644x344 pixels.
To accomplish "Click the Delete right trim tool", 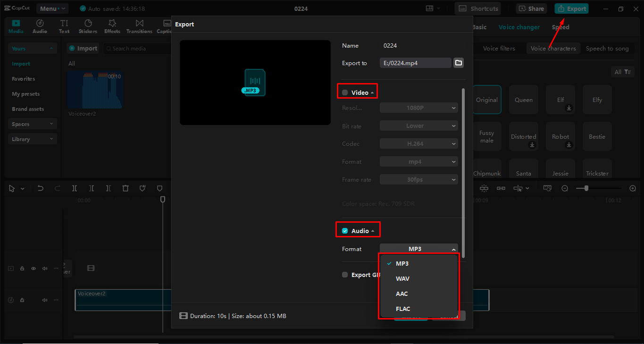I will (109, 188).
